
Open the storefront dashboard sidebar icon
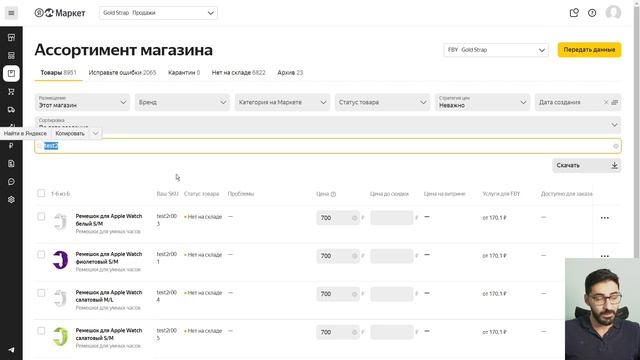pos(11,38)
